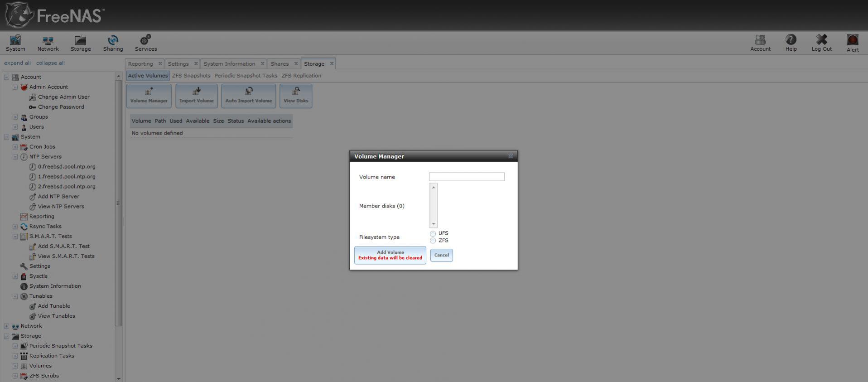This screenshot has height=382, width=868.
Task: Open the Sharing toolbar icon
Action: point(113,44)
